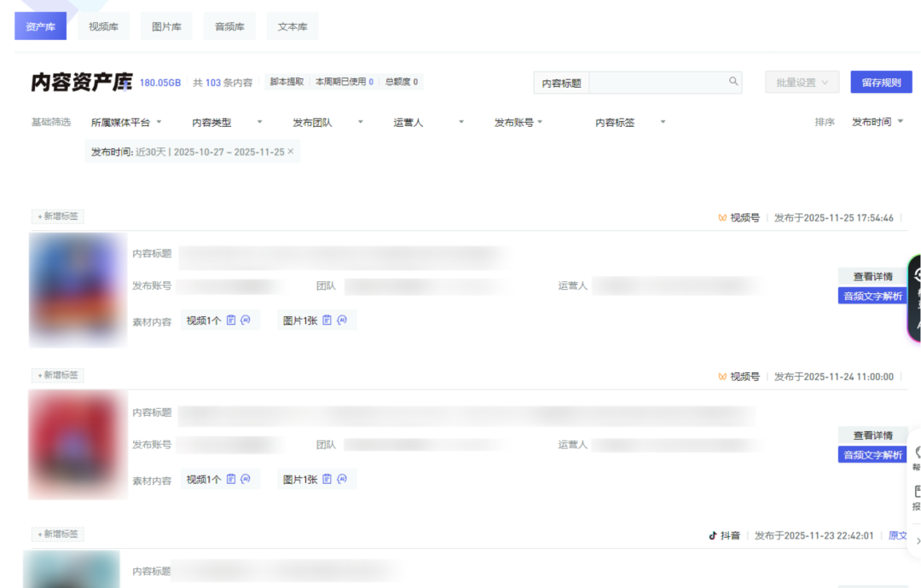Click AI icon beside second item's 图片1张
921x588 pixels.
pos(342,479)
